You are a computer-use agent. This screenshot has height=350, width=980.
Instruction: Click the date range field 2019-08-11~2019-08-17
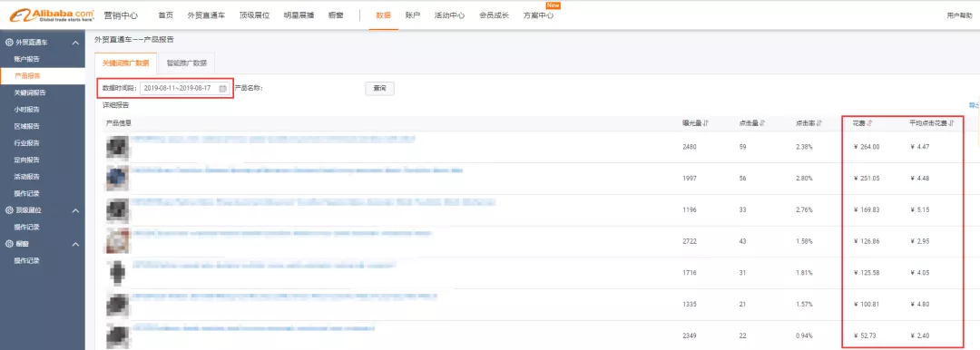[185, 89]
